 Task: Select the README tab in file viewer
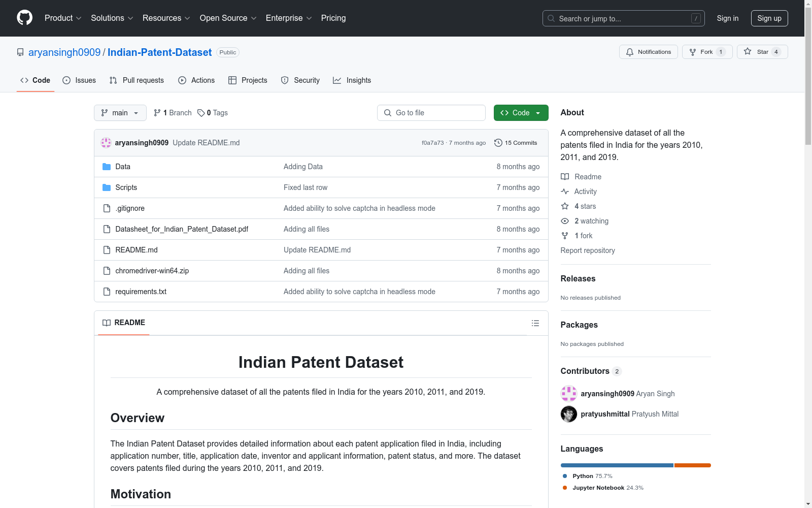pos(124,323)
